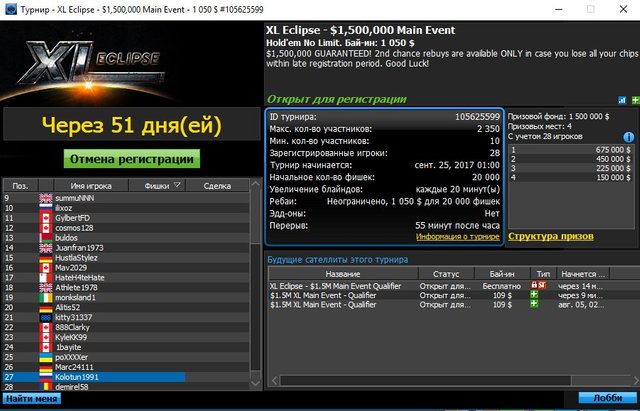Open the blue info icon in prize panel
The image size is (640, 411).
[x=629, y=137]
